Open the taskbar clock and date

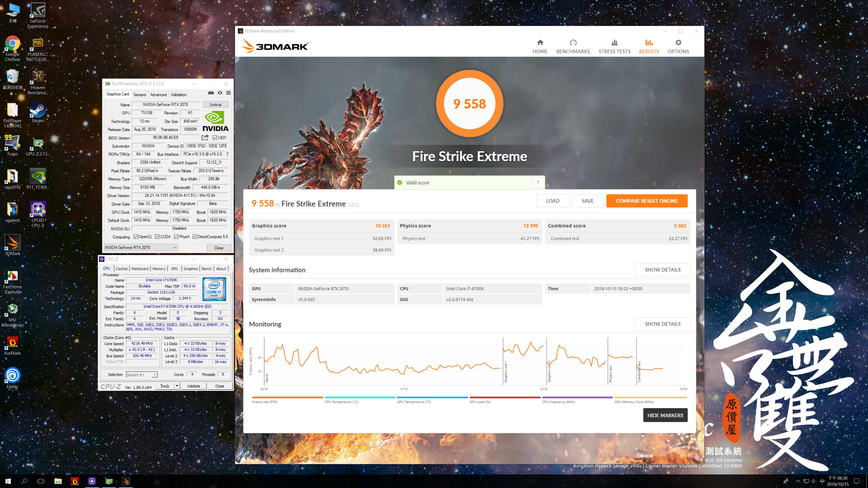click(x=838, y=481)
